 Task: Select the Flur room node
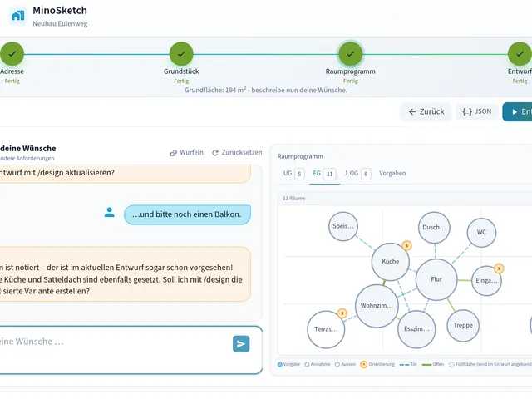pos(436,279)
